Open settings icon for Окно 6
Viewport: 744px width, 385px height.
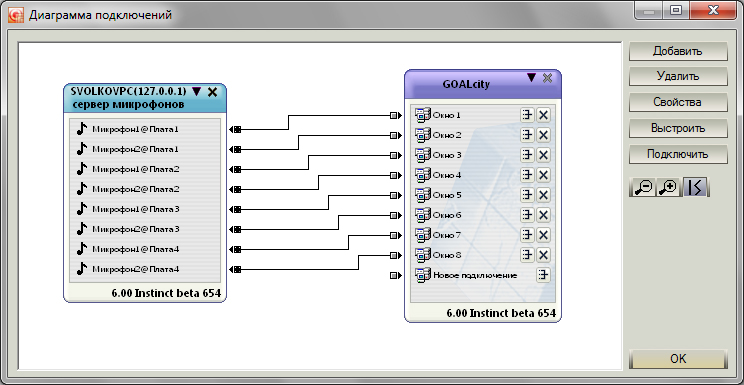click(x=527, y=215)
